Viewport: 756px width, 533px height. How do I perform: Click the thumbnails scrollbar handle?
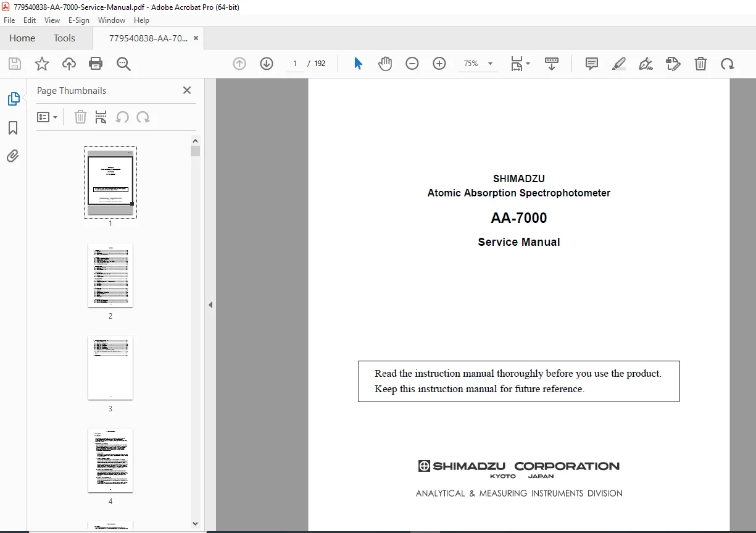point(196,151)
